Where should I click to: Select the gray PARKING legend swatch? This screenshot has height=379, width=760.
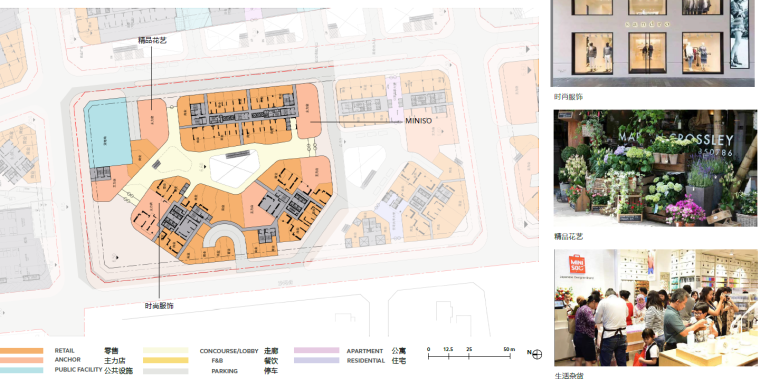(166, 371)
